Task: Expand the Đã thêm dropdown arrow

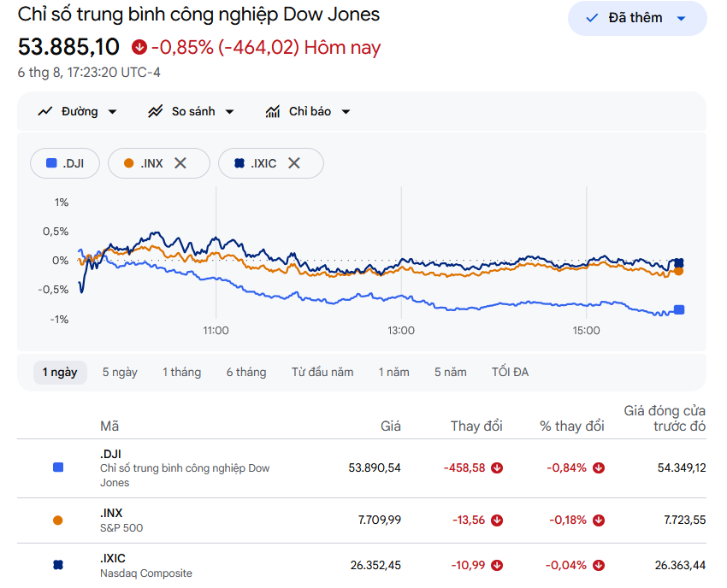Action: click(x=681, y=19)
